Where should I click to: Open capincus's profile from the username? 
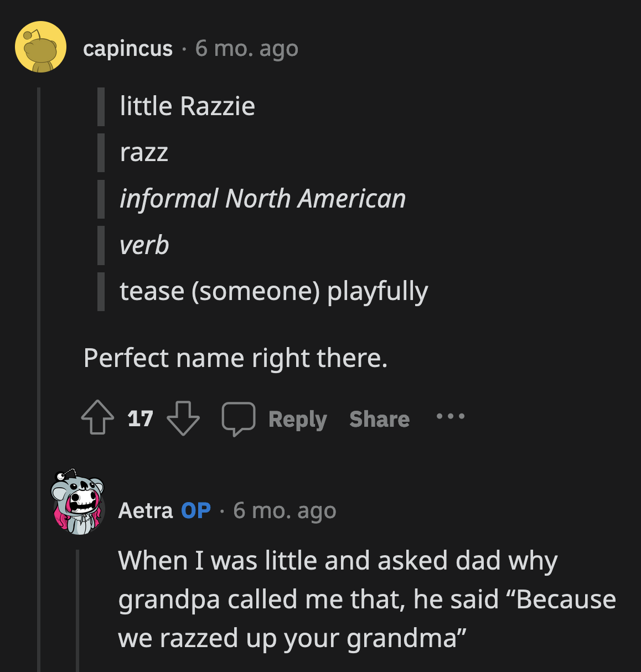click(128, 48)
